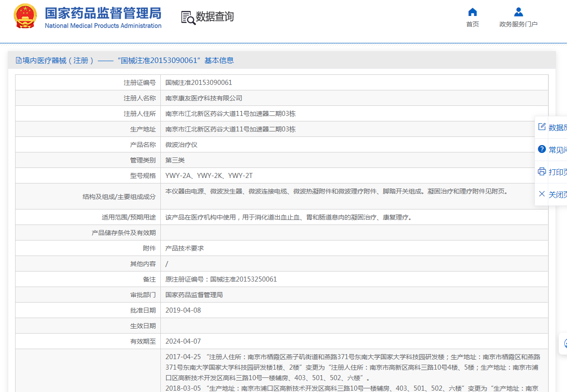Click the document icon beside 境内医疗器械

point(19,60)
